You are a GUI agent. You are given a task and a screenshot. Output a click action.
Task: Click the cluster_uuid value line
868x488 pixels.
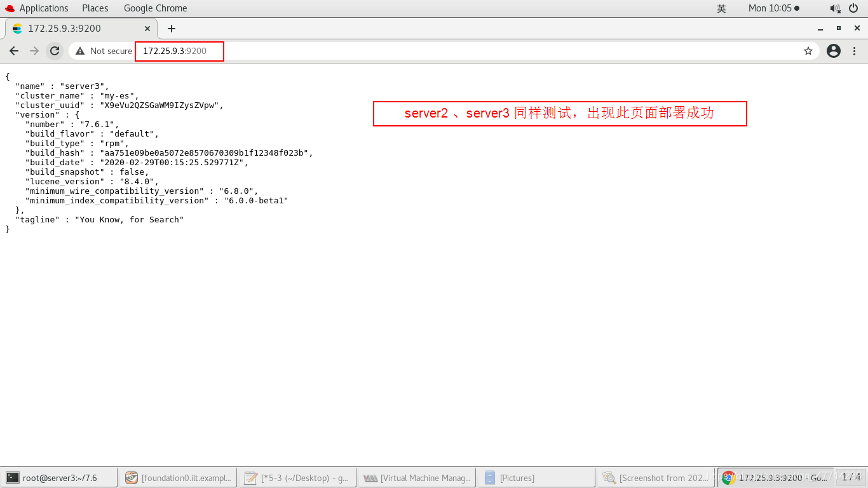119,105
